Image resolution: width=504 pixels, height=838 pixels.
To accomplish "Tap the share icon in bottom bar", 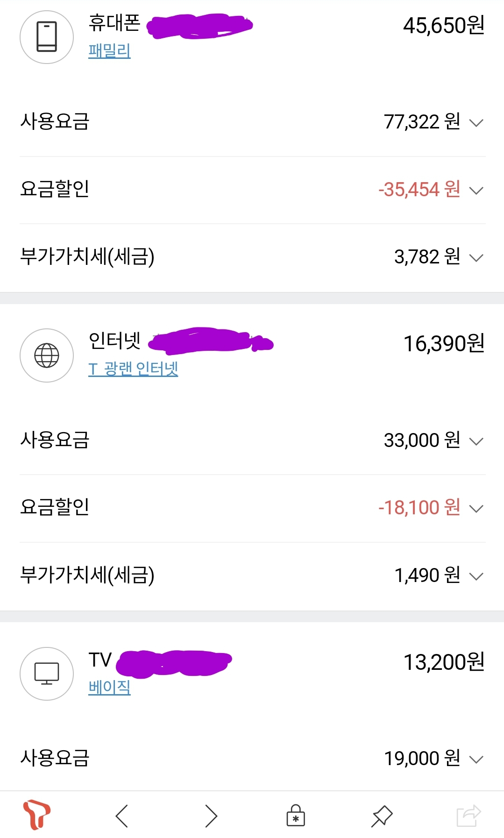I will [x=468, y=816].
